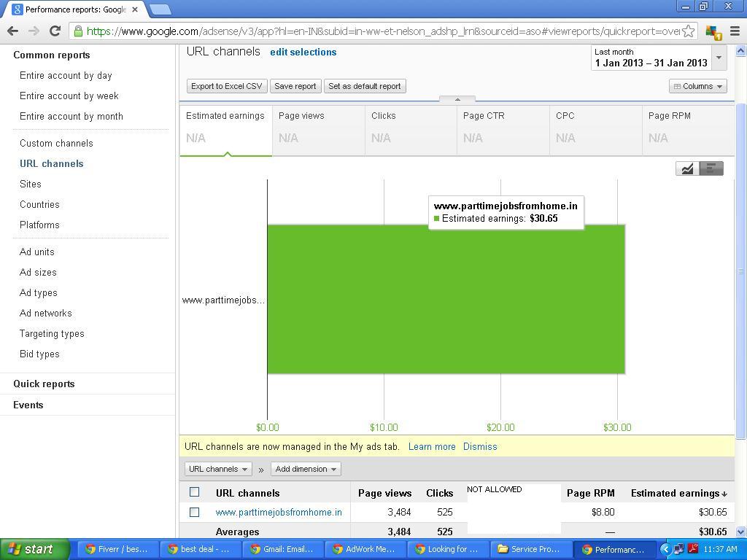Click the browser address bar URL
The image size is (747, 560).
pyautogui.click(x=384, y=31)
